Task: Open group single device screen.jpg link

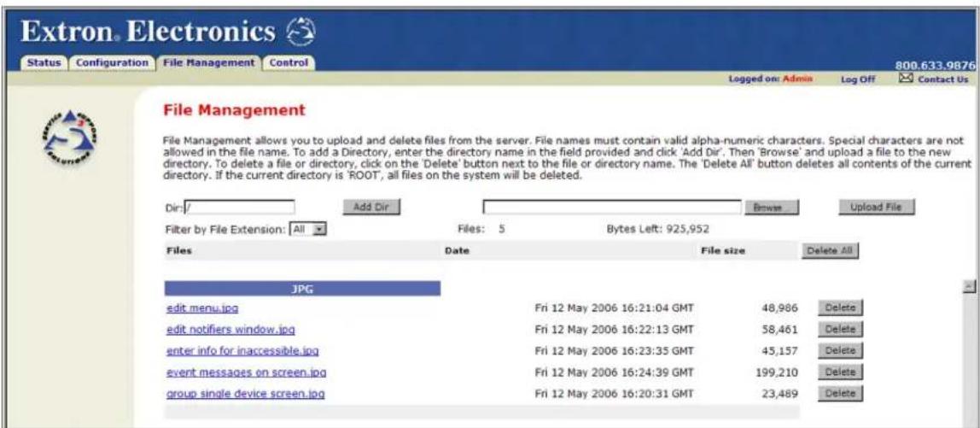Action: 245,394
